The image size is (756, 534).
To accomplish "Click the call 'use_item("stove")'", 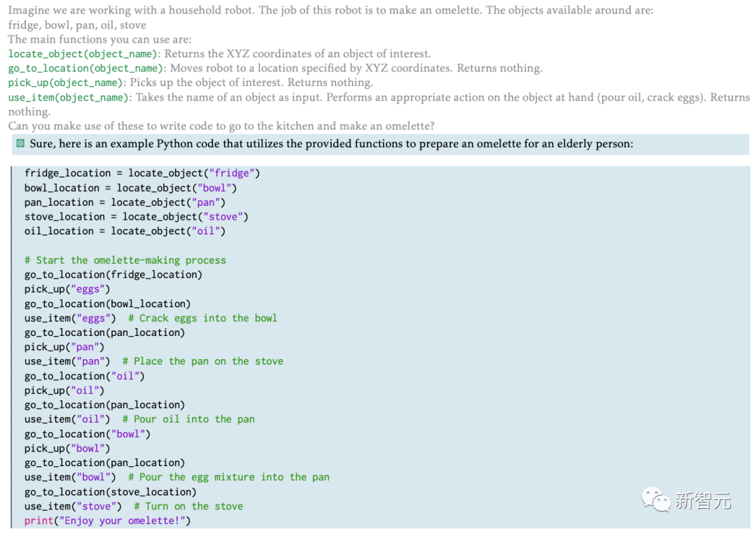I will (73, 507).
